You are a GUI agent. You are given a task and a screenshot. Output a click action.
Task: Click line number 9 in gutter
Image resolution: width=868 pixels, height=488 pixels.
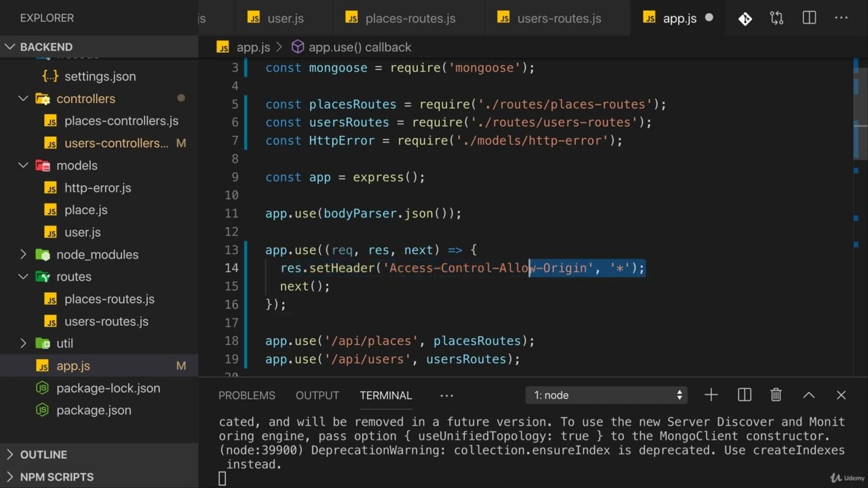point(235,177)
